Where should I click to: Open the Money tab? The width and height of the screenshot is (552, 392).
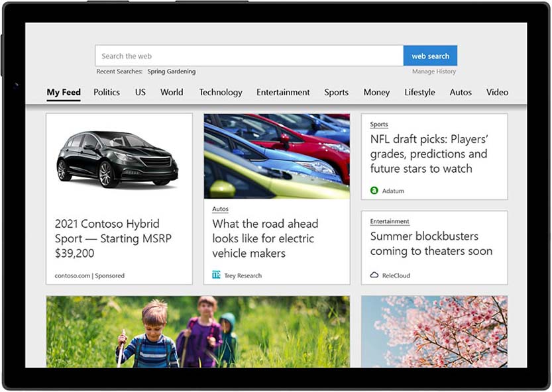(x=376, y=92)
